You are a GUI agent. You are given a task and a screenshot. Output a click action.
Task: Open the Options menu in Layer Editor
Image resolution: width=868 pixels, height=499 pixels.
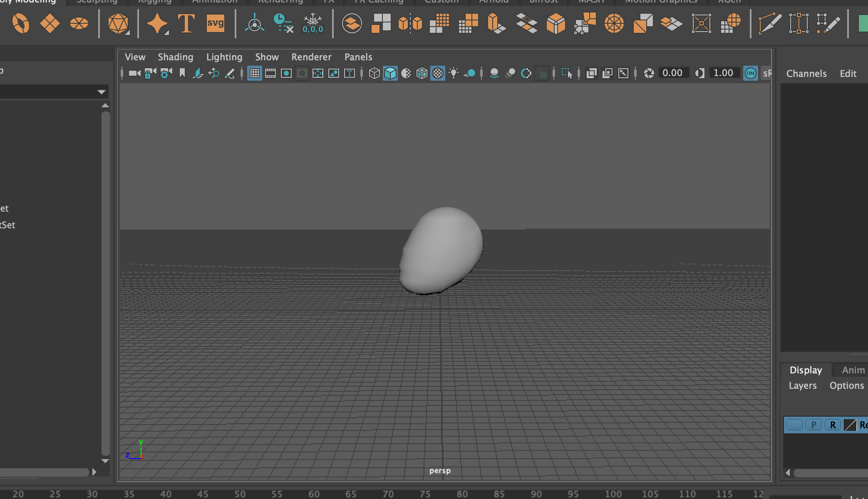pyautogui.click(x=847, y=385)
